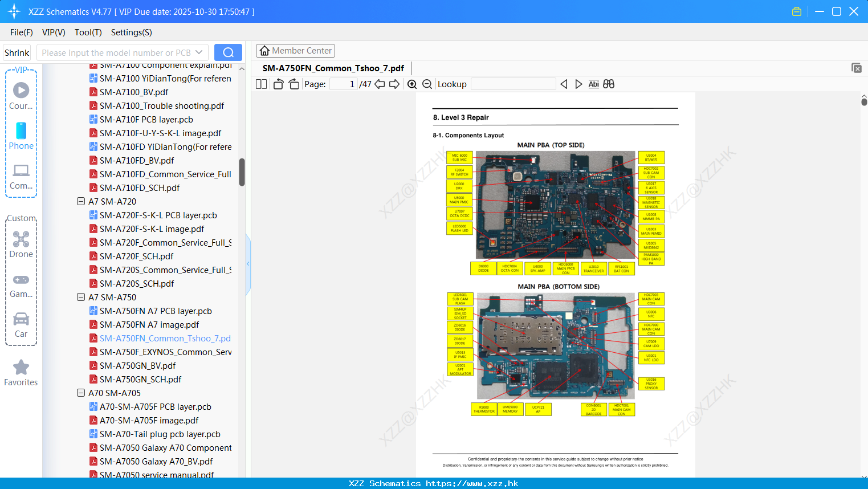Open the VIP(V) menu

pos(54,32)
